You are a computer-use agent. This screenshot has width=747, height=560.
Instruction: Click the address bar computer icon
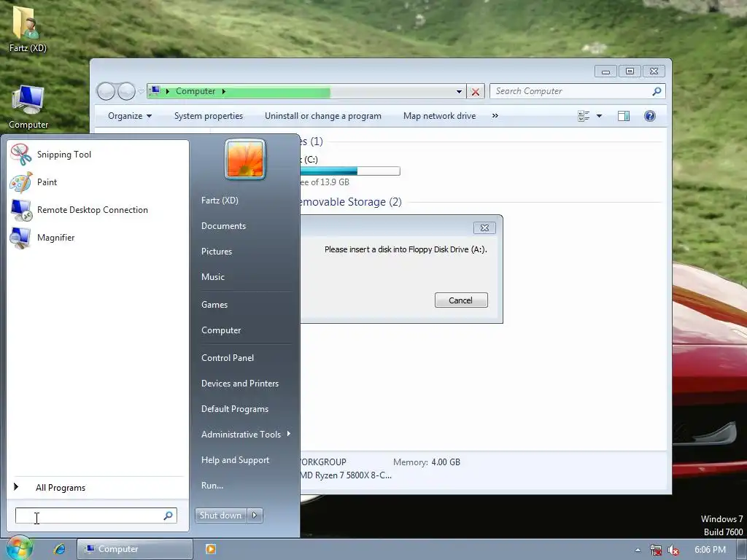pos(155,90)
